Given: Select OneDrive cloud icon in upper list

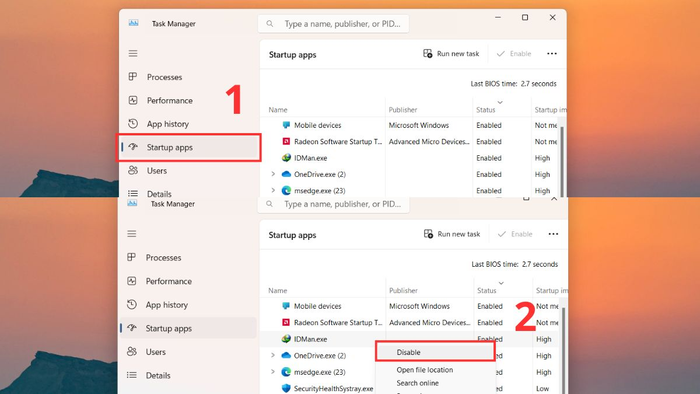Looking at the screenshot, I should click(x=286, y=174).
